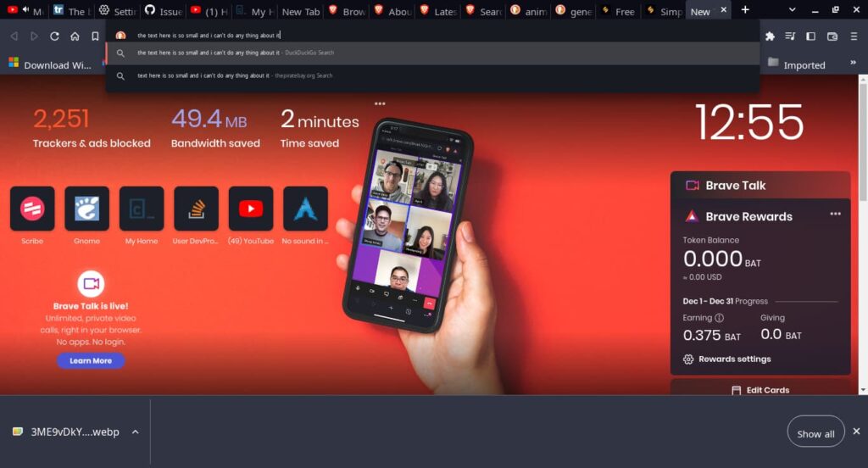
Task: Switch to the tab labeled New Tab
Action: (301, 11)
